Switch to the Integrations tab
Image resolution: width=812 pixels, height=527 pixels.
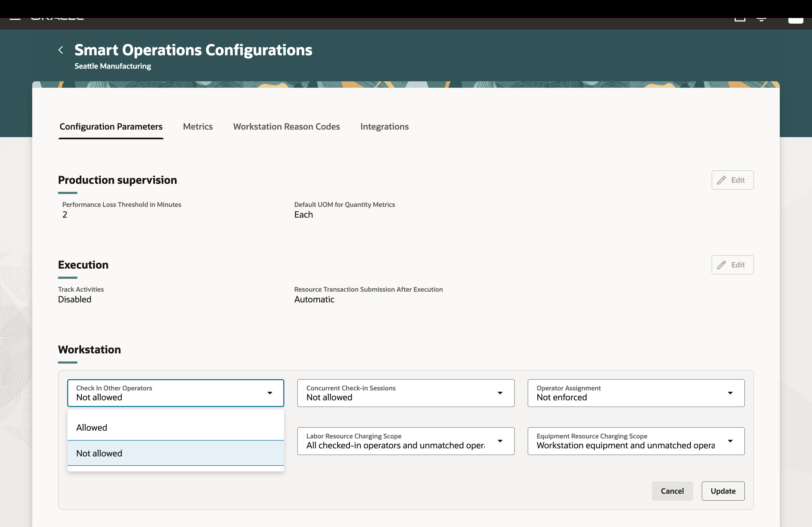pyautogui.click(x=385, y=126)
